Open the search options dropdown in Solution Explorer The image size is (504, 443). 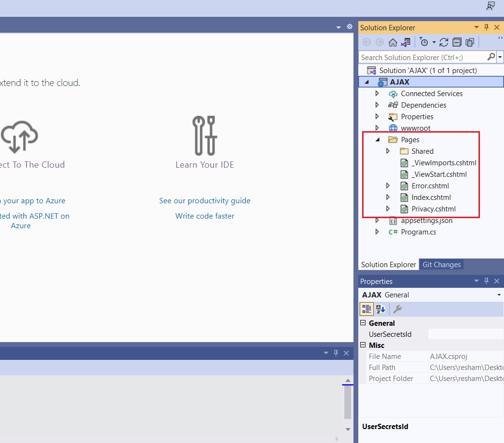[500, 58]
